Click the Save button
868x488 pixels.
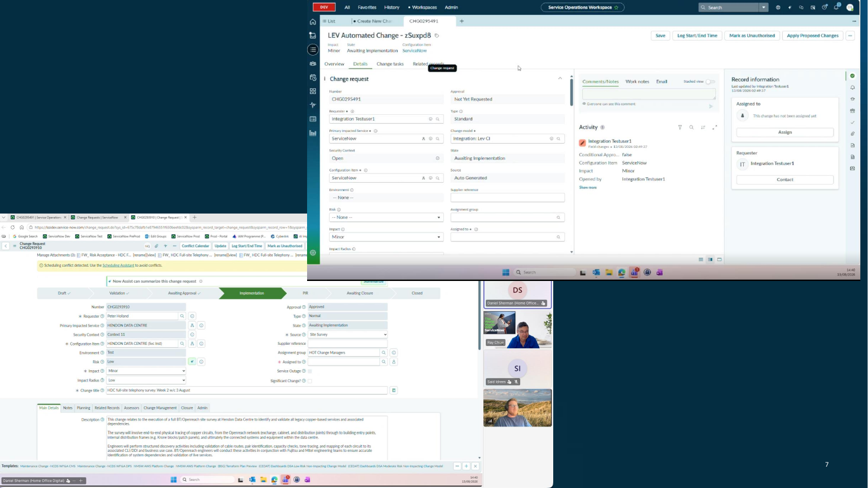[x=660, y=35]
